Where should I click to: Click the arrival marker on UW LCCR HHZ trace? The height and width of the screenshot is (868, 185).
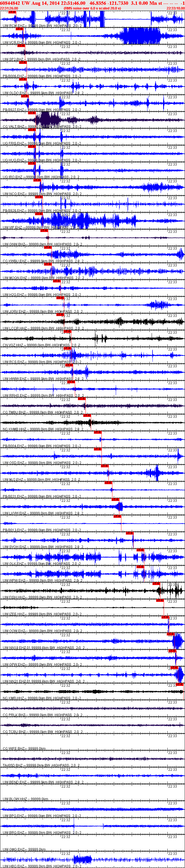point(60,314)
